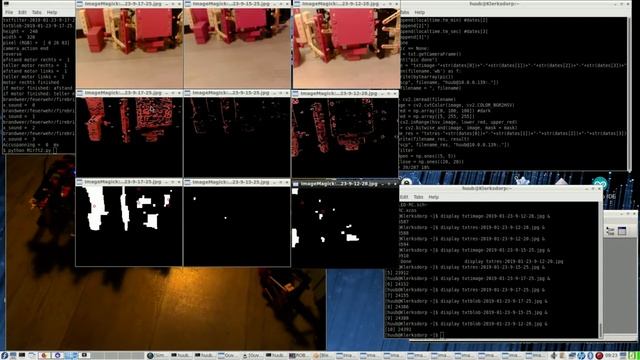Screen dimensions: 640x360
Task: Click title bar of top-right code terminal window
Action: click(514, 4)
